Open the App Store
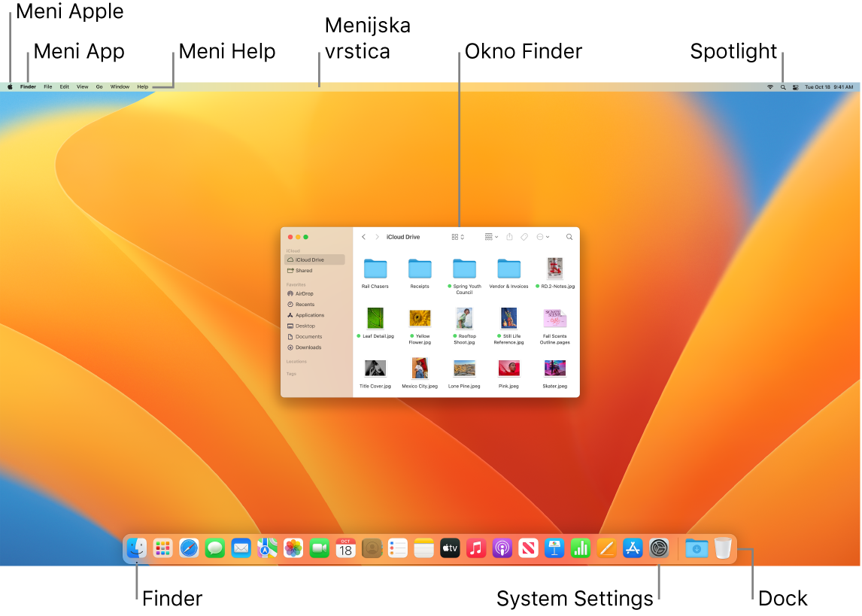 [x=633, y=548]
